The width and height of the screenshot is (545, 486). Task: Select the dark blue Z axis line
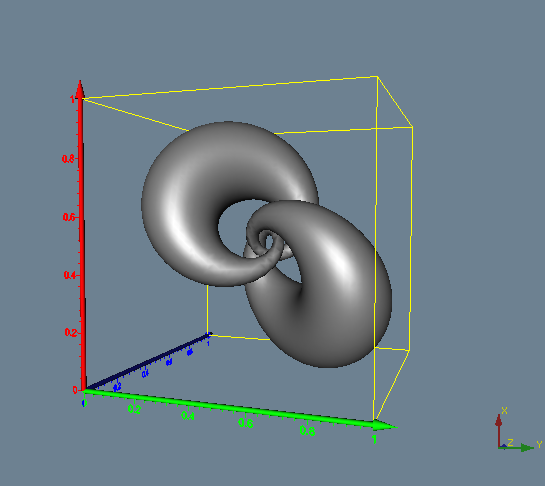click(x=148, y=362)
